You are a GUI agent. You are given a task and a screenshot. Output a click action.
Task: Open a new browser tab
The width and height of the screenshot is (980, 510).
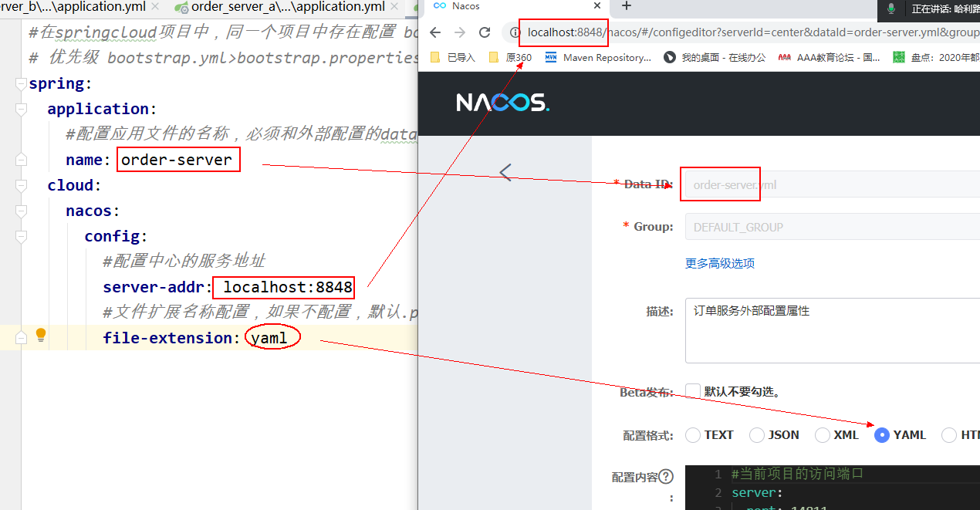tap(627, 6)
